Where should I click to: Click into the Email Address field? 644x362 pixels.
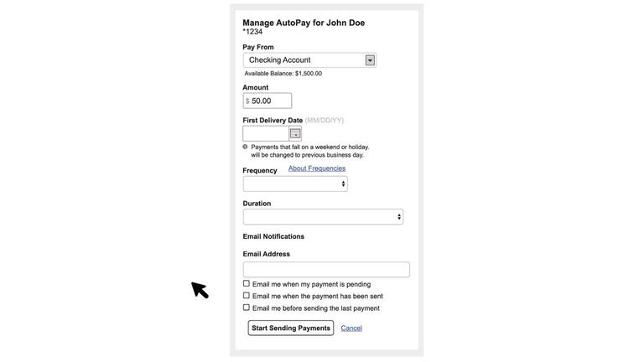click(x=326, y=270)
